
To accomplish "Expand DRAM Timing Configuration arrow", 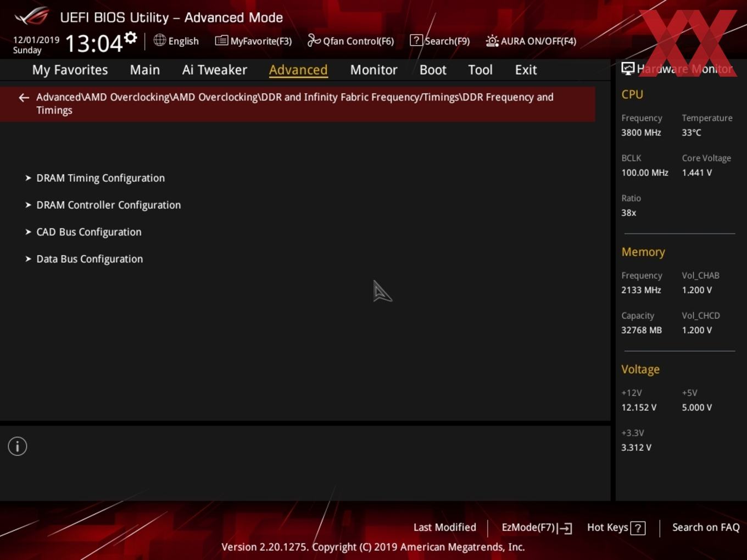I will [28, 178].
